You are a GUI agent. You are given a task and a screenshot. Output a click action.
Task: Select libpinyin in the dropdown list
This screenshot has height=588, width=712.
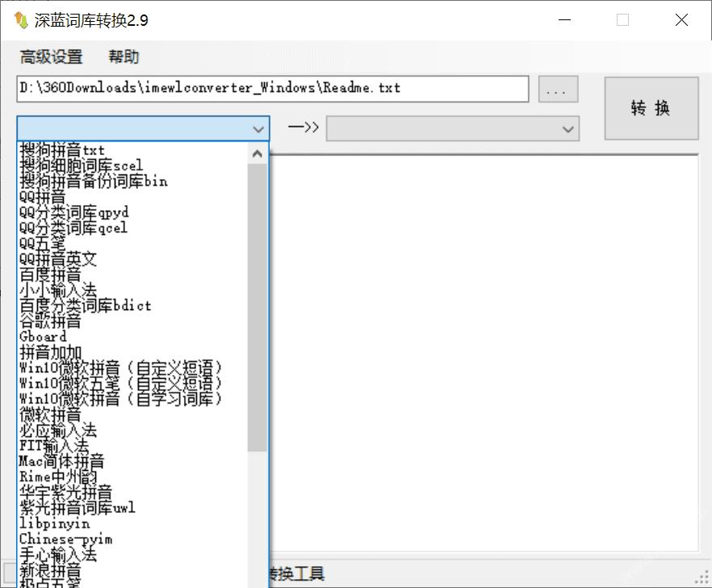point(49,523)
